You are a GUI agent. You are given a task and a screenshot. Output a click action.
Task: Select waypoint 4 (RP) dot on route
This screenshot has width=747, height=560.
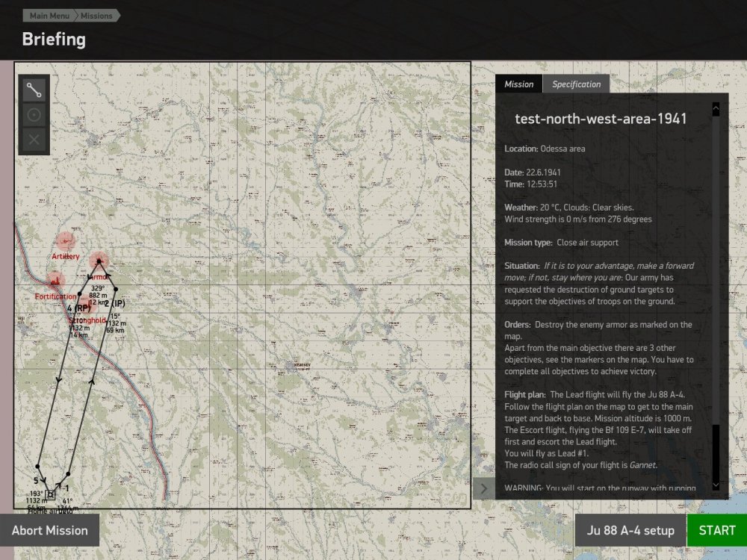point(80,295)
